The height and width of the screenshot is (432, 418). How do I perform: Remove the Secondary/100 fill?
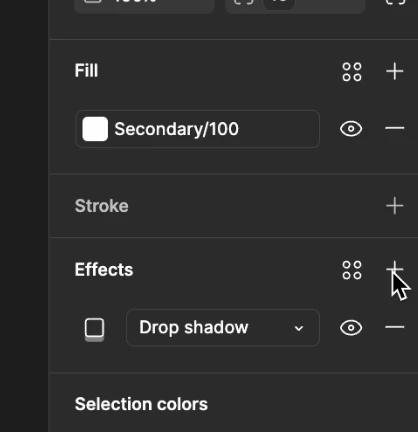pos(395,128)
